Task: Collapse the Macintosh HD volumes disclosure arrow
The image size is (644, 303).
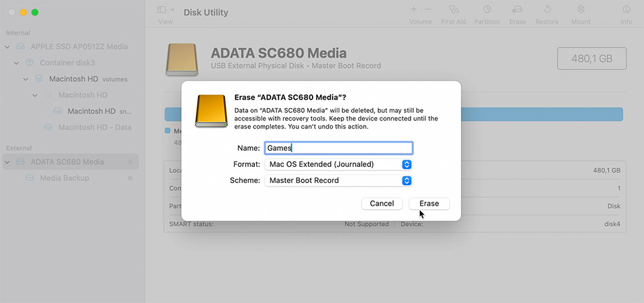Action: [26, 79]
